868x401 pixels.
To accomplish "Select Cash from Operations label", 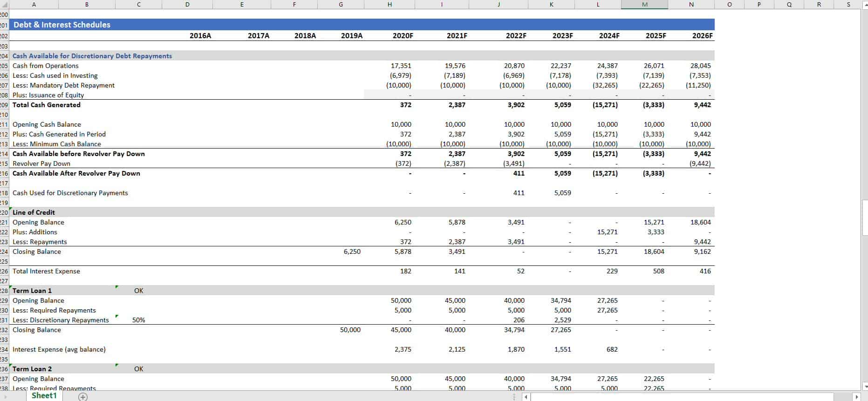I will [46, 66].
